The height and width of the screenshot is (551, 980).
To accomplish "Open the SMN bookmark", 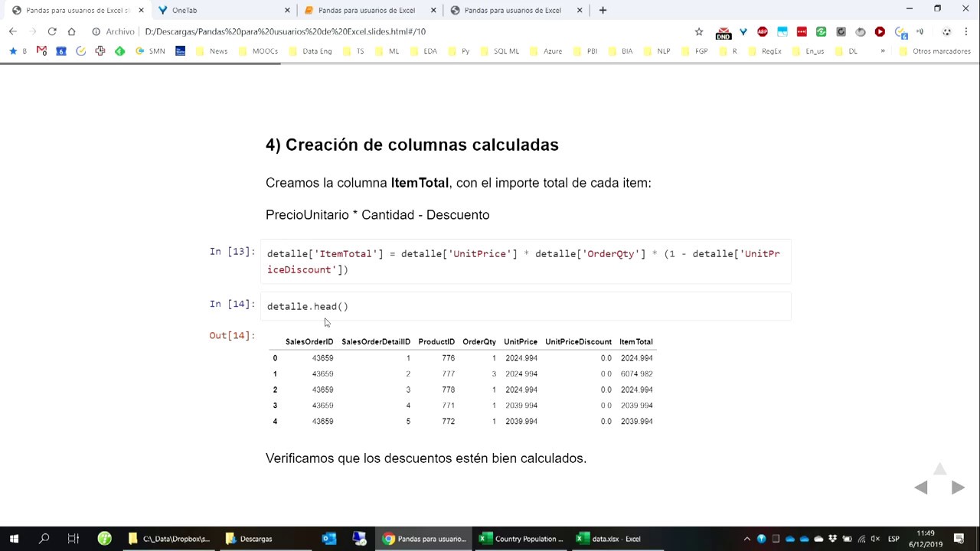I will pos(150,51).
